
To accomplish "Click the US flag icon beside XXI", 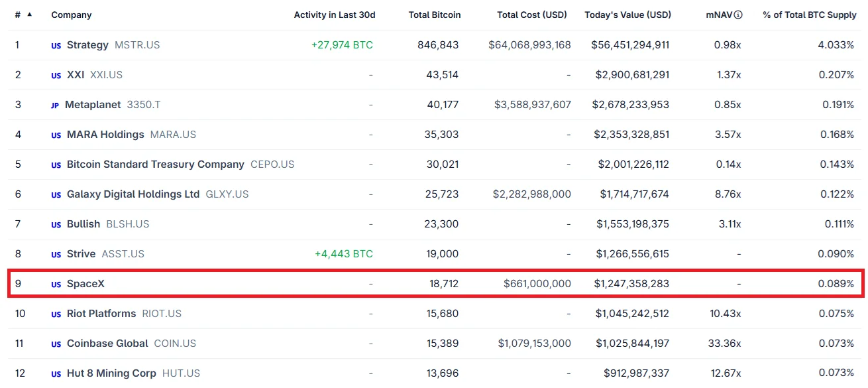I will (56, 76).
